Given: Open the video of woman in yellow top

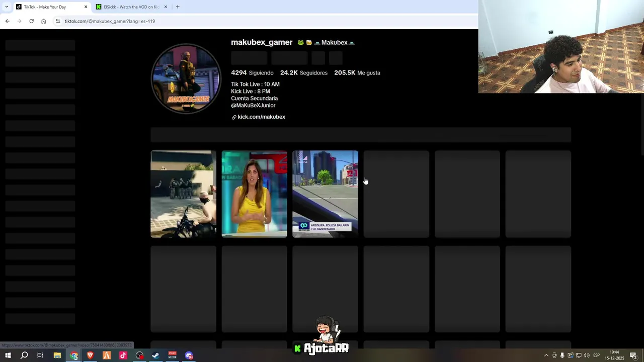Looking at the screenshot, I should click(x=255, y=194).
